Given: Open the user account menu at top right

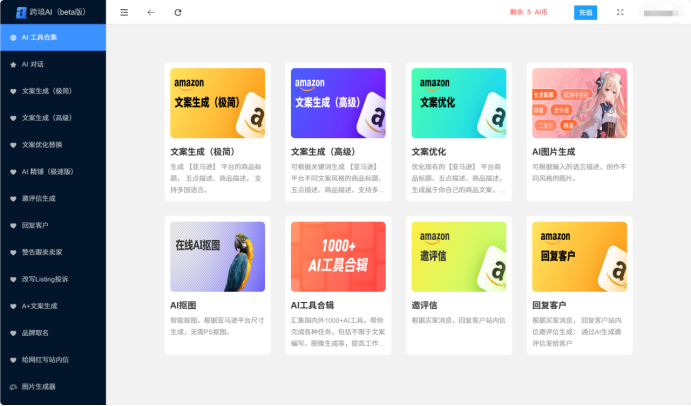Looking at the screenshot, I should (x=660, y=12).
